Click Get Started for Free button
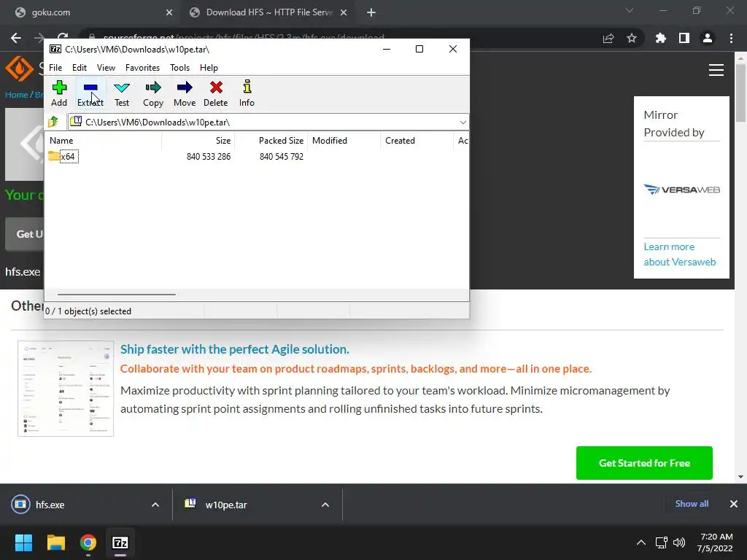 click(644, 463)
